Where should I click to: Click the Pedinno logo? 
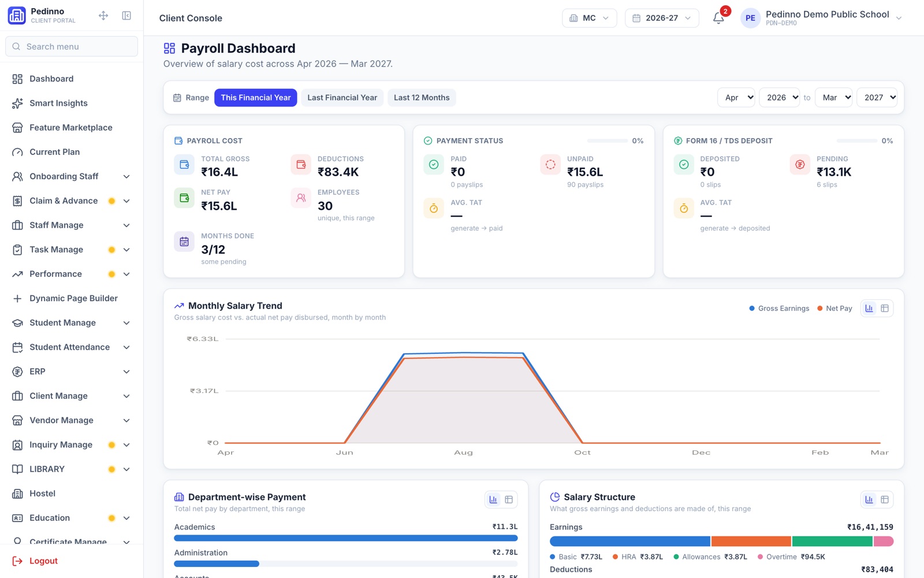pyautogui.click(x=17, y=16)
